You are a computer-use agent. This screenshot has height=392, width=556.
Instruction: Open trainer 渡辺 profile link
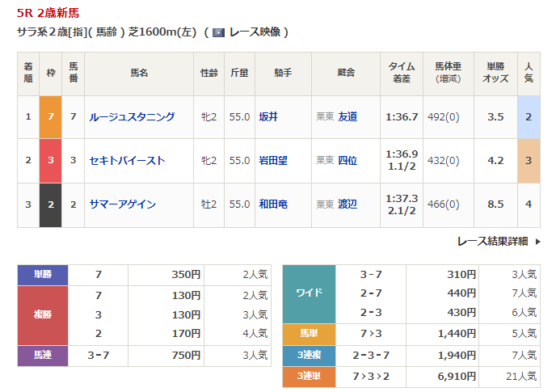[347, 204]
